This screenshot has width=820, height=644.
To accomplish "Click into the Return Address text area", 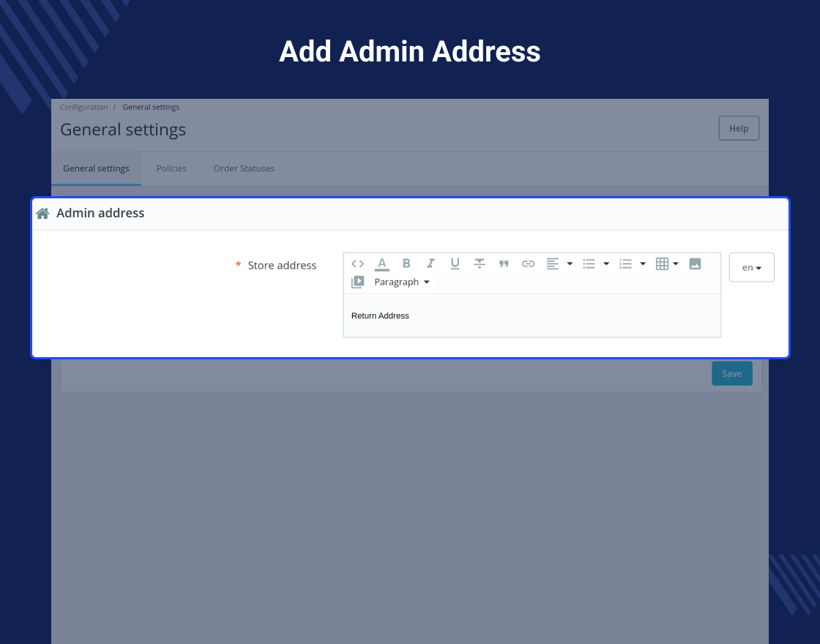I will point(532,315).
